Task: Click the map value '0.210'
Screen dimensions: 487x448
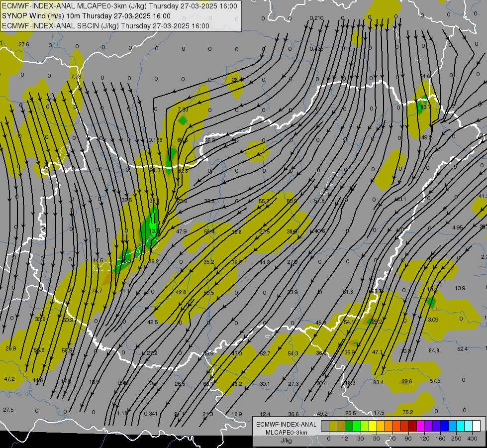Action: click(x=316, y=18)
